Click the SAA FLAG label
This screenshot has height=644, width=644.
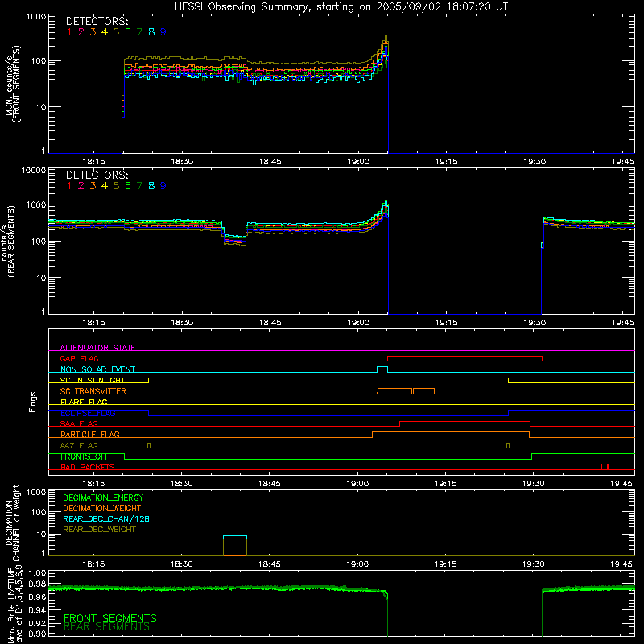point(79,423)
